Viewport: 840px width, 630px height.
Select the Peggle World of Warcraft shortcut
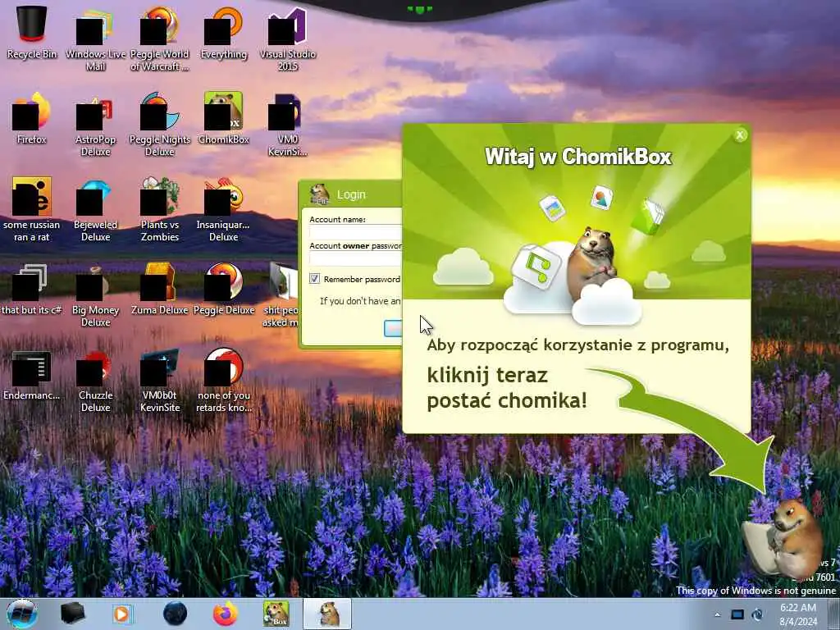click(x=160, y=38)
